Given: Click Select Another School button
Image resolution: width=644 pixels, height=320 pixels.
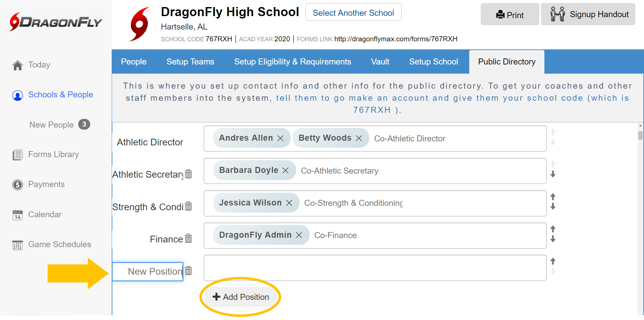Looking at the screenshot, I should [353, 13].
